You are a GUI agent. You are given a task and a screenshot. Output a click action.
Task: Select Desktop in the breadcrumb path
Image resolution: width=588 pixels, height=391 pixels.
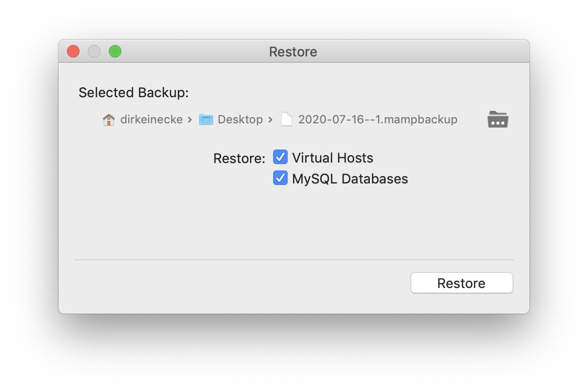click(x=242, y=119)
